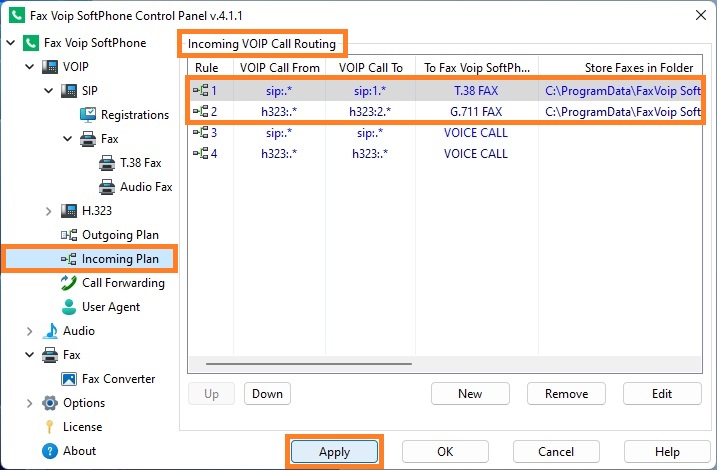Open the Registrations page

[x=135, y=115]
